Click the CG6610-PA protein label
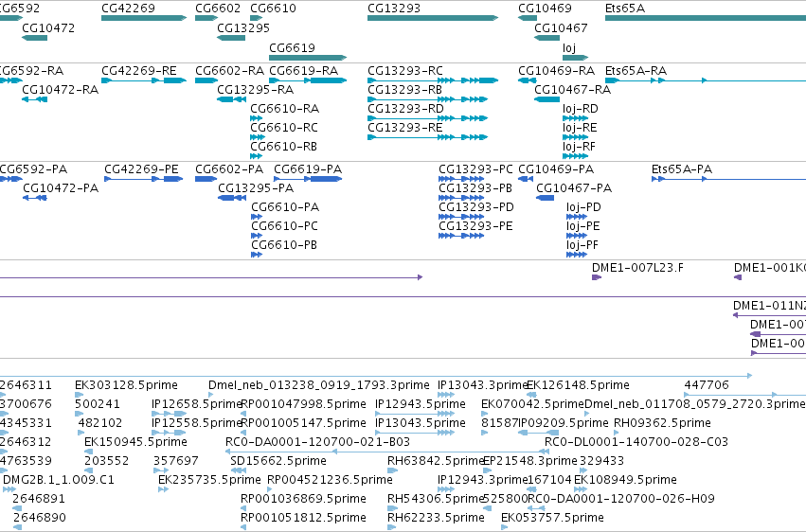 tap(285, 207)
